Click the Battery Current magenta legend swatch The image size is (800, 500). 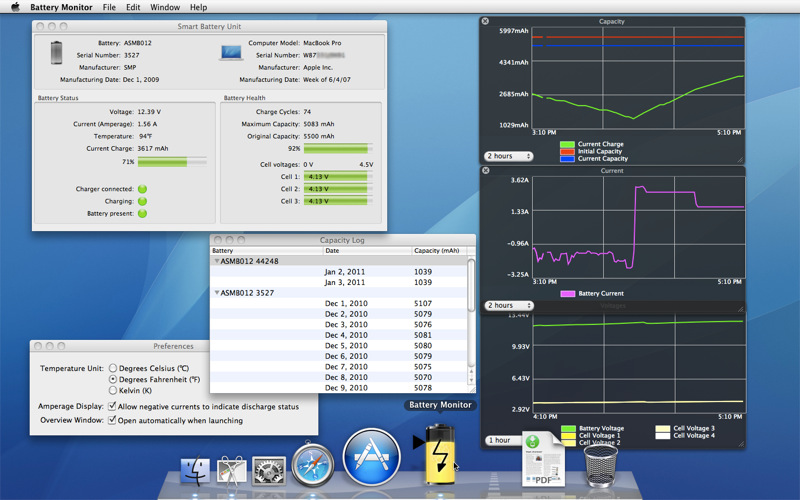(567, 293)
